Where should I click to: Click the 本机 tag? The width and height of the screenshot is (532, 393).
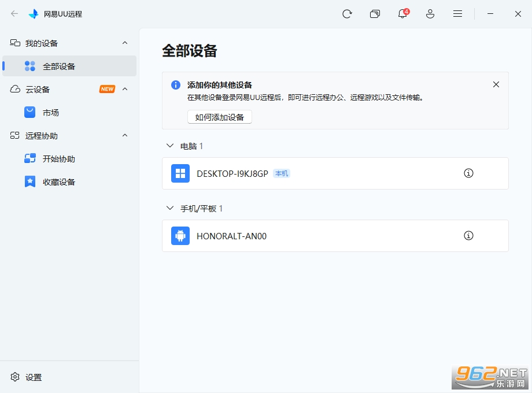click(282, 173)
